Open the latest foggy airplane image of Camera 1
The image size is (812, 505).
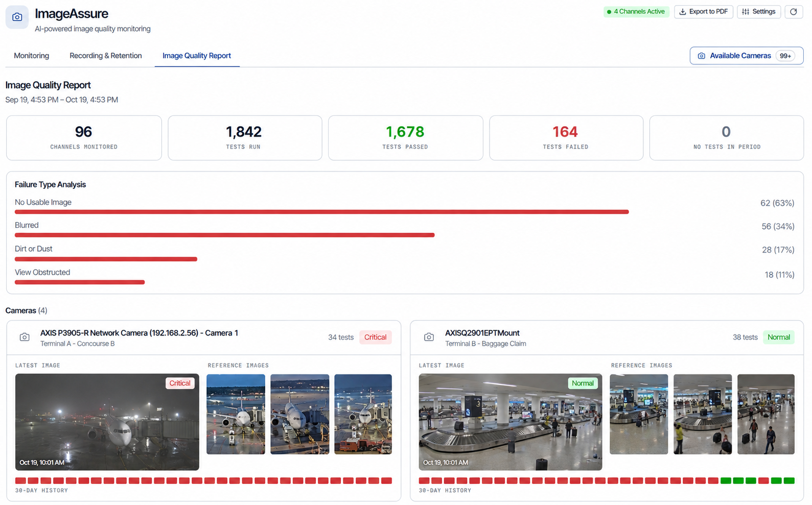coord(107,422)
